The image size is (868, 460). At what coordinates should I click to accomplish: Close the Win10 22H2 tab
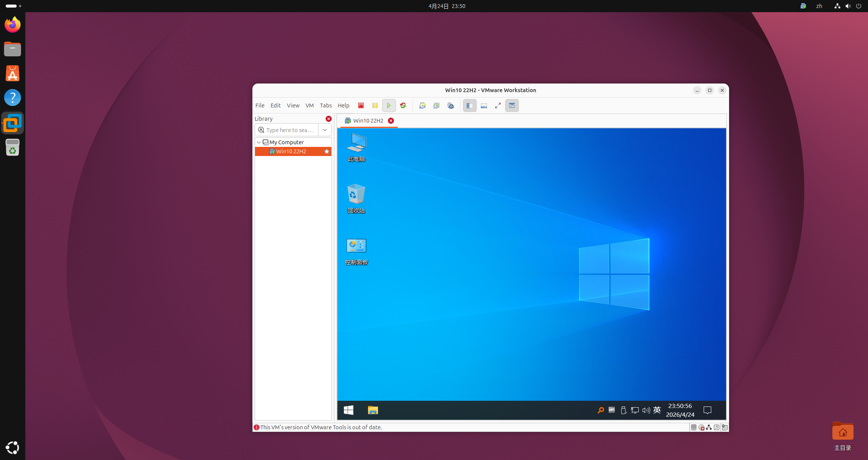pyautogui.click(x=391, y=121)
